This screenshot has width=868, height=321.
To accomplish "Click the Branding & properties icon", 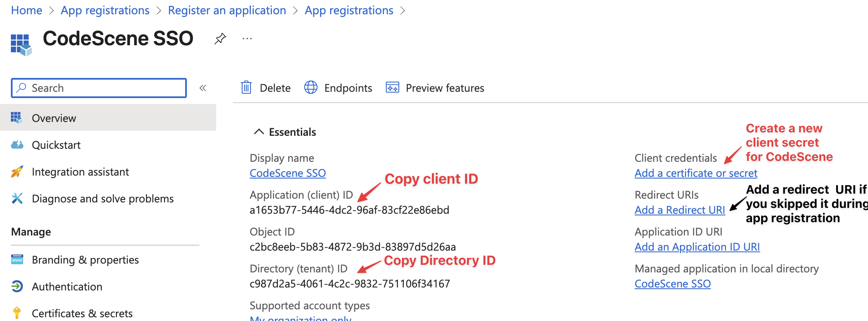I will [17, 259].
